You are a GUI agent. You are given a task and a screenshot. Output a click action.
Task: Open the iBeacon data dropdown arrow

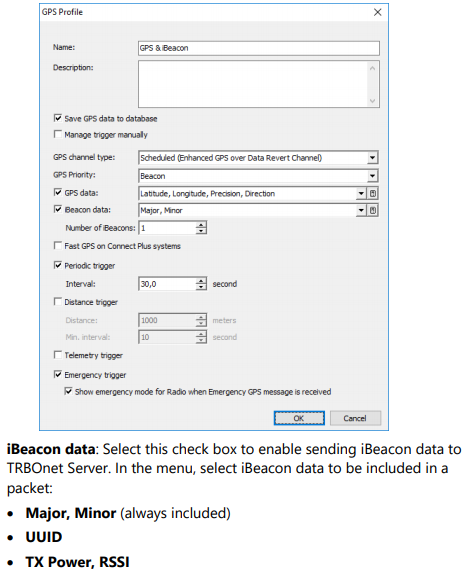(x=361, y=210)
